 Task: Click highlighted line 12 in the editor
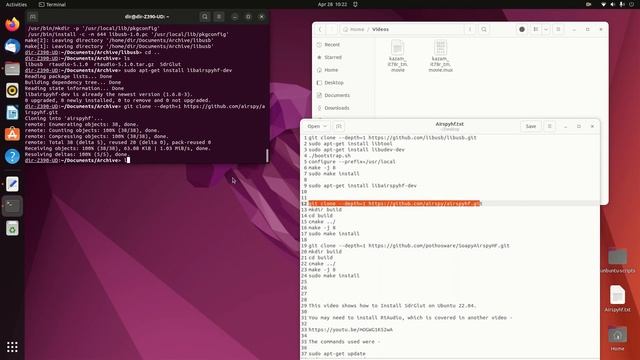coord(395,203)
